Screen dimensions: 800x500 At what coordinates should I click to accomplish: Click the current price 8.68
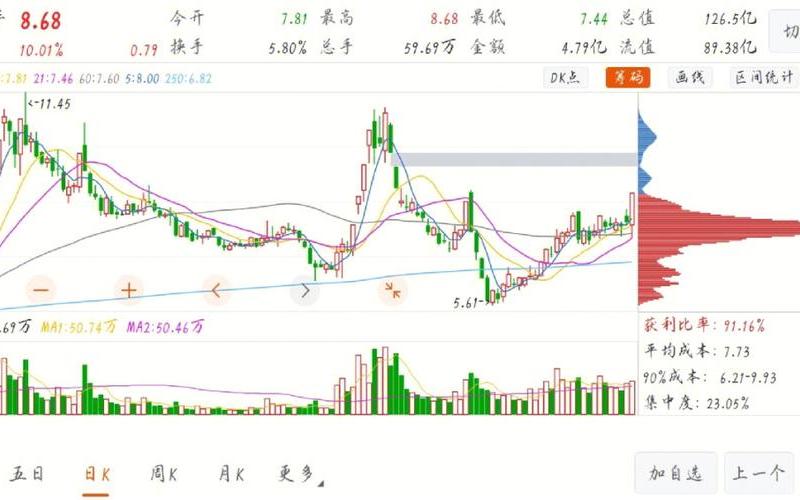pyautogui.click(x=41, y=21)
